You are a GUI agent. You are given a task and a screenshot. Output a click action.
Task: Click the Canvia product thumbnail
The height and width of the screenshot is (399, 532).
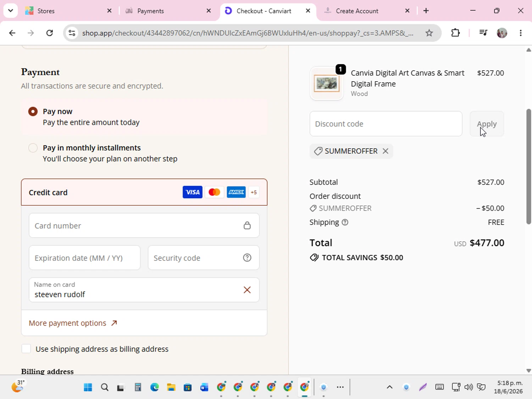[x=327, y=84]
